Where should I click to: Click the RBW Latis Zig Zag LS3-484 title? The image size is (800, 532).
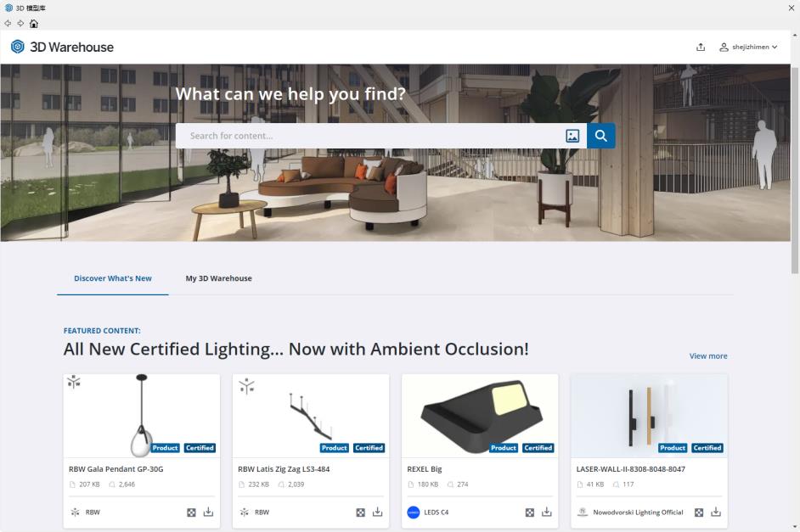(284, 469)
